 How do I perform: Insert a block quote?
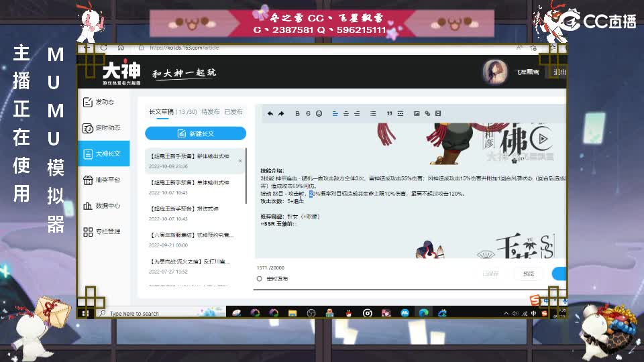pos(389,114)
